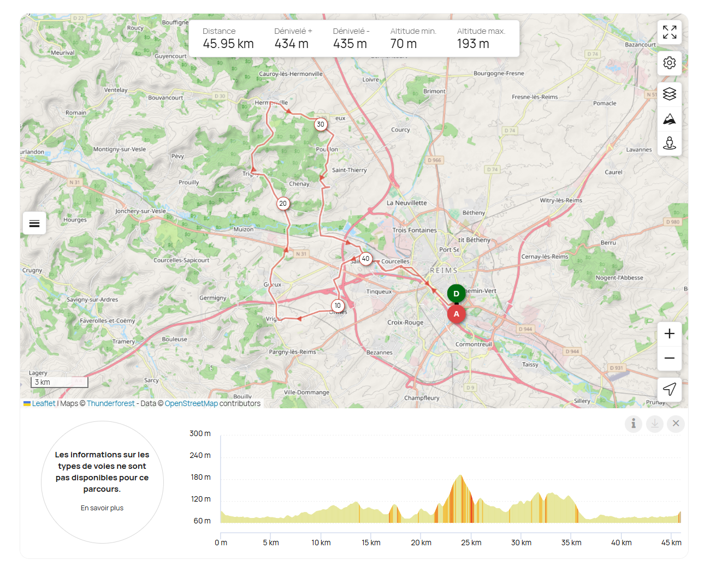Enter fullscreen map view

coord(669,32)
